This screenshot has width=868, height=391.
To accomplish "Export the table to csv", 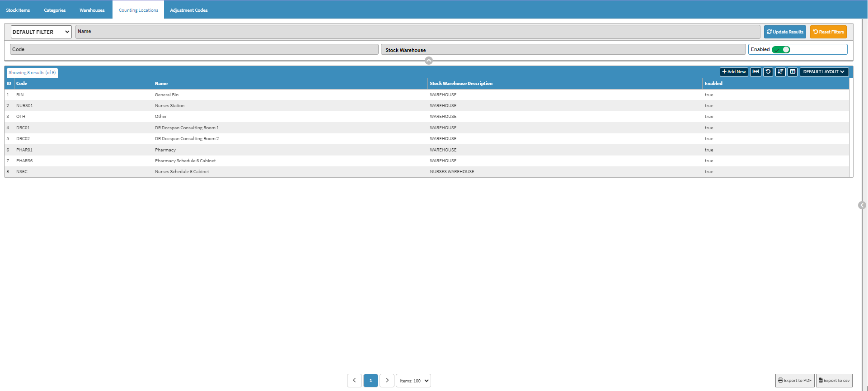I will 834,381.
